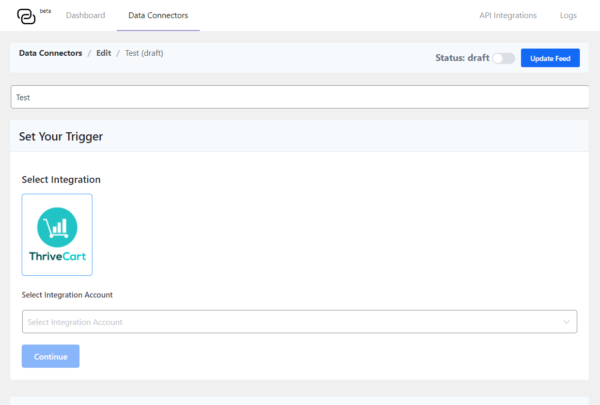This screenshot has height=405, width=600.
Task: Click the Continue button
Action: pos(50,356)
